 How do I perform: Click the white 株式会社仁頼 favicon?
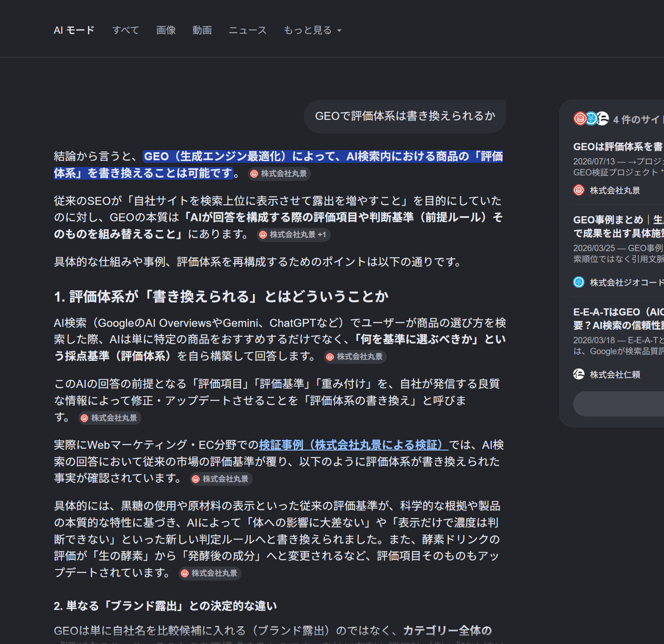579,374
